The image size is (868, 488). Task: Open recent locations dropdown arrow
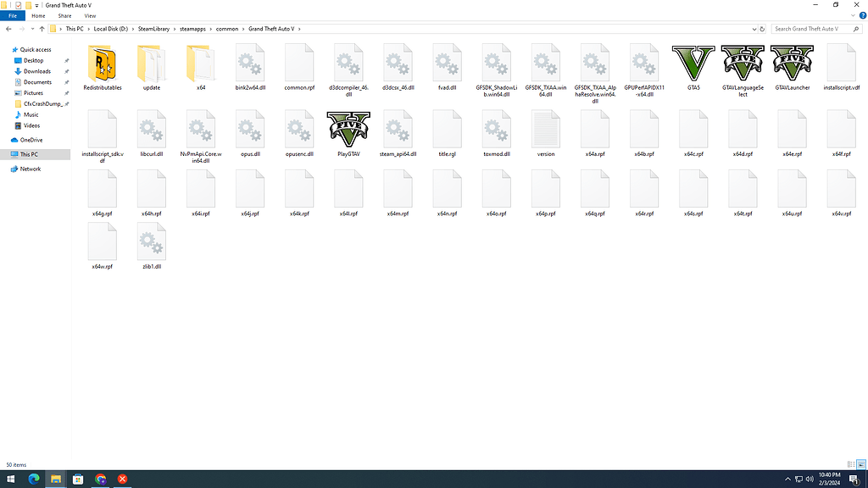32,29
